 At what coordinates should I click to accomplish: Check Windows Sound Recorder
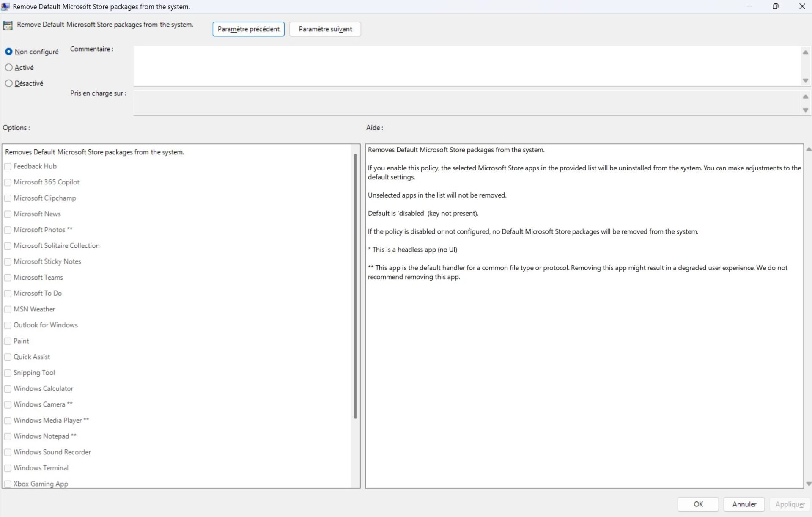click(x=8, y=452)
